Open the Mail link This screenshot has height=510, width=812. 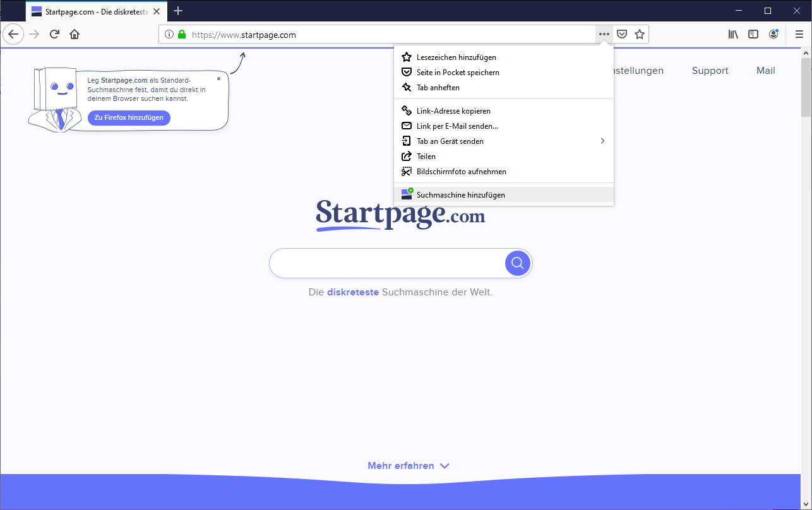tap(765, 71)
